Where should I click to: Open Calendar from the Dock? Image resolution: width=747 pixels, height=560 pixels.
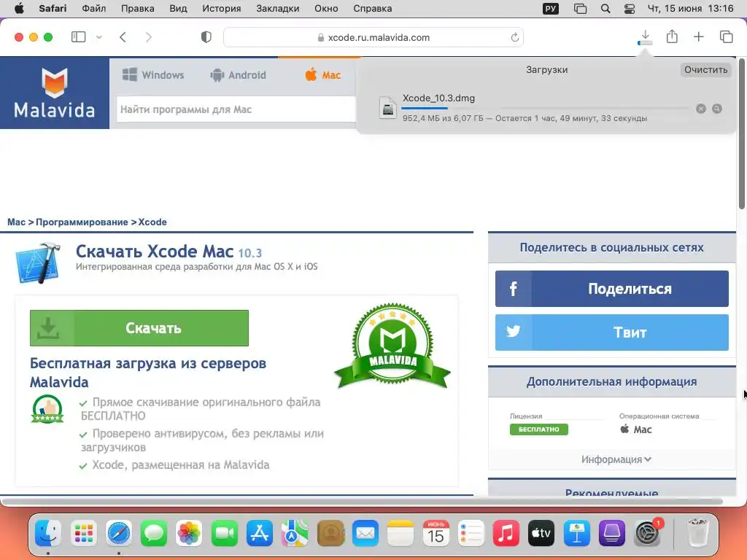point(436,533)
